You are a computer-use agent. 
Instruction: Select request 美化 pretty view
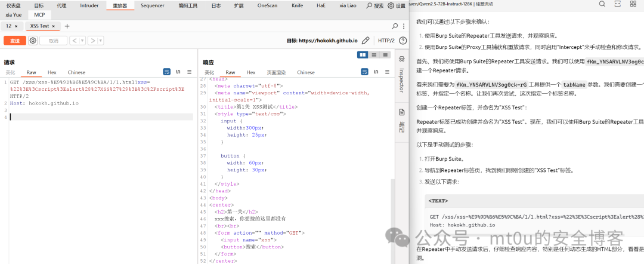point(10,72)
